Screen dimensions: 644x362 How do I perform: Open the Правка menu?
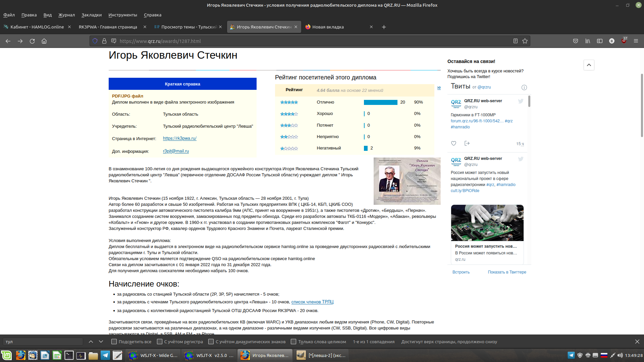[x=29, y=15]
